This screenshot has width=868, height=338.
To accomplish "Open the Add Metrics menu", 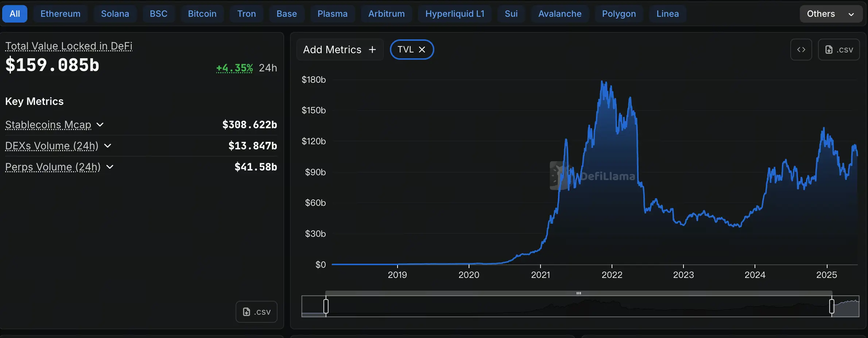I will 340,50.
